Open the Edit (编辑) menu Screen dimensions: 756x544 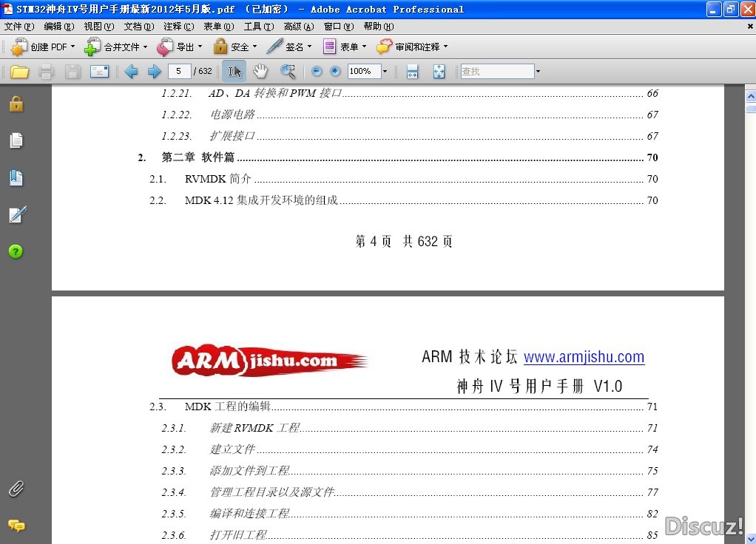[59, 27]
